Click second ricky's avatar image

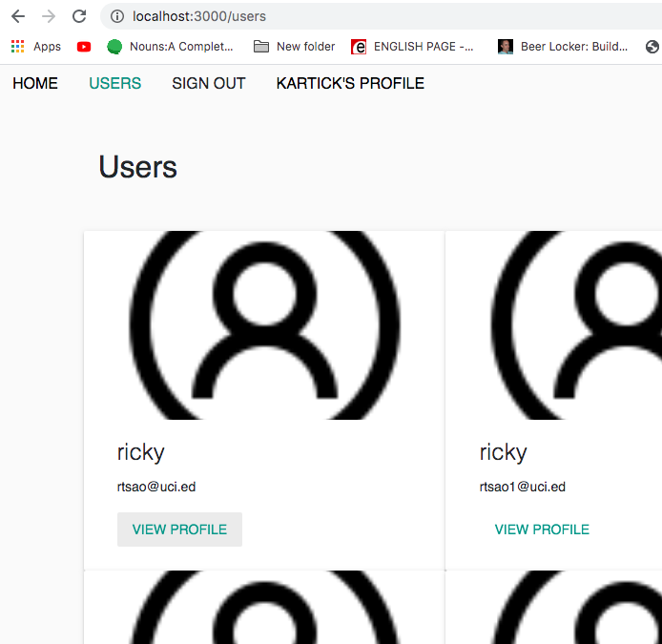tap(554, 325)
